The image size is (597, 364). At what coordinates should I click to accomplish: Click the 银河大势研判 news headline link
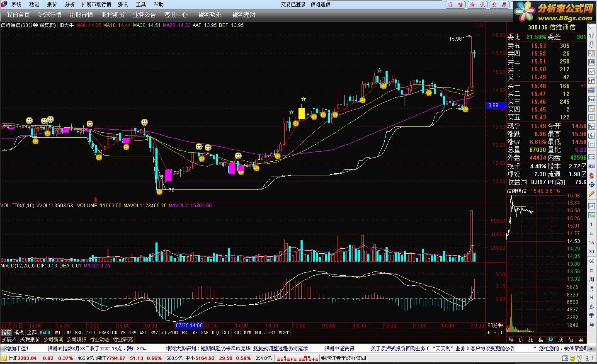click(x=237, y=349)
